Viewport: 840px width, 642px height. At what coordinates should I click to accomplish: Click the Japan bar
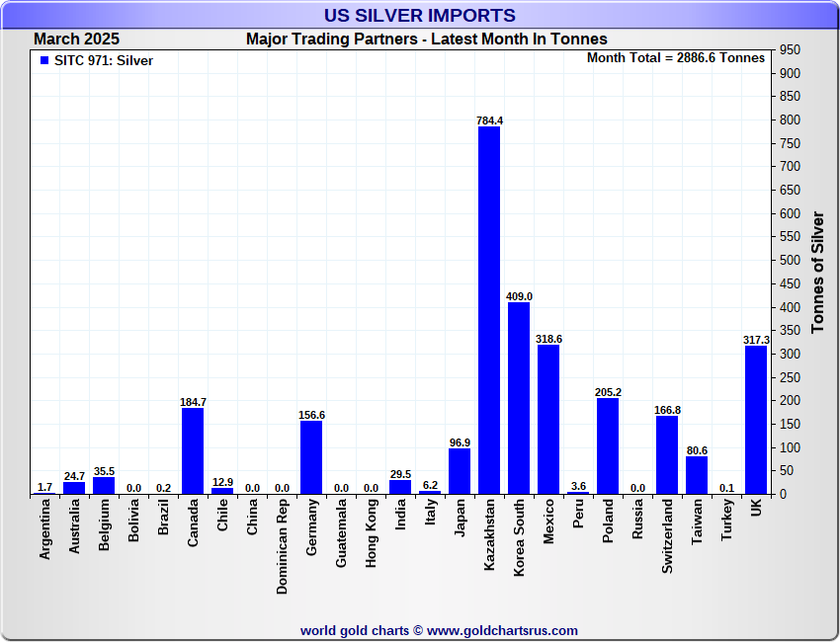coord(460,471)
